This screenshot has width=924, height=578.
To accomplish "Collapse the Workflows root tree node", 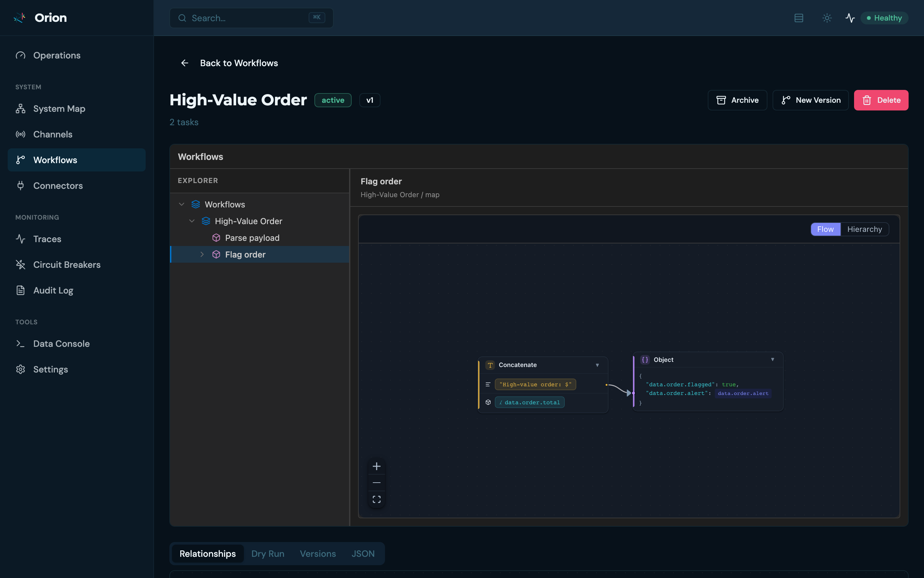I will pyautogui.click(x=182, y=204).
